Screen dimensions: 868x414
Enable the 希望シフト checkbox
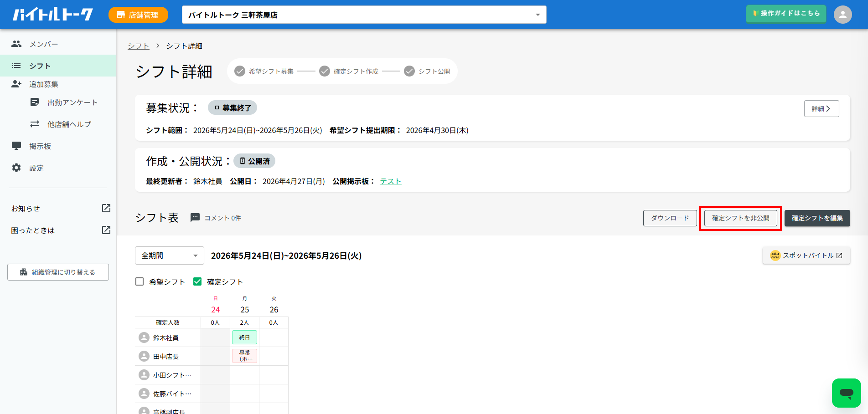[x=139, y=281]
